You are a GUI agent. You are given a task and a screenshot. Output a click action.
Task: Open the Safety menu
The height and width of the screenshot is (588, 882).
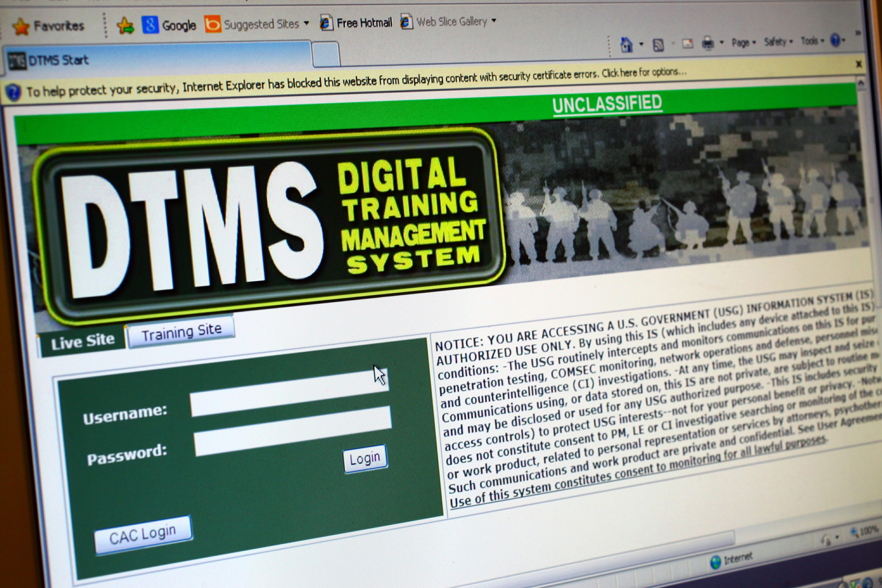(778, 41)
